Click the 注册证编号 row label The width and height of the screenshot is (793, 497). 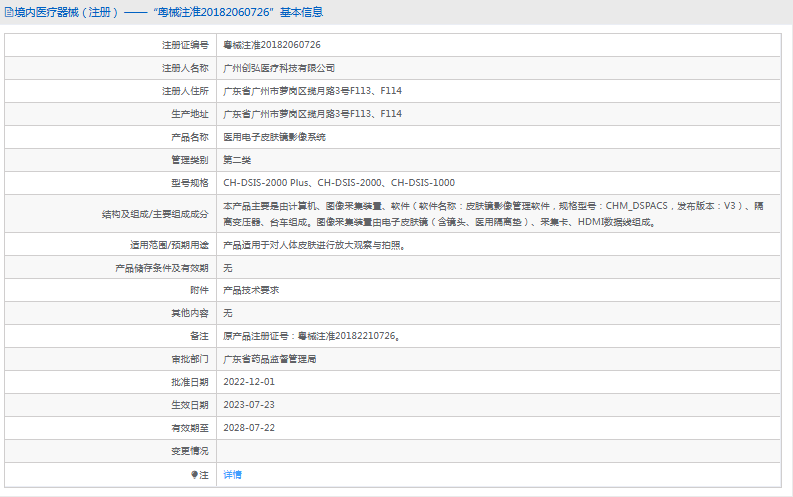click(185, 45)
